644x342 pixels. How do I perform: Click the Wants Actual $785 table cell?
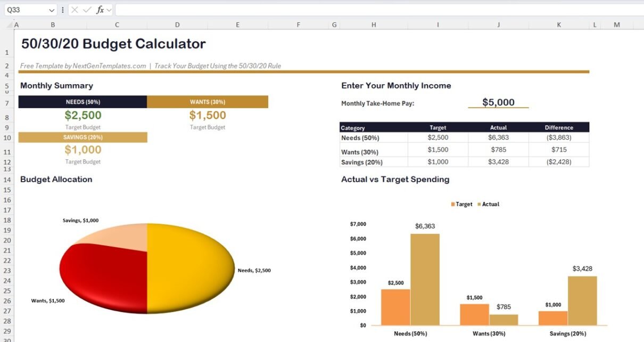click(x=498, y=150)
